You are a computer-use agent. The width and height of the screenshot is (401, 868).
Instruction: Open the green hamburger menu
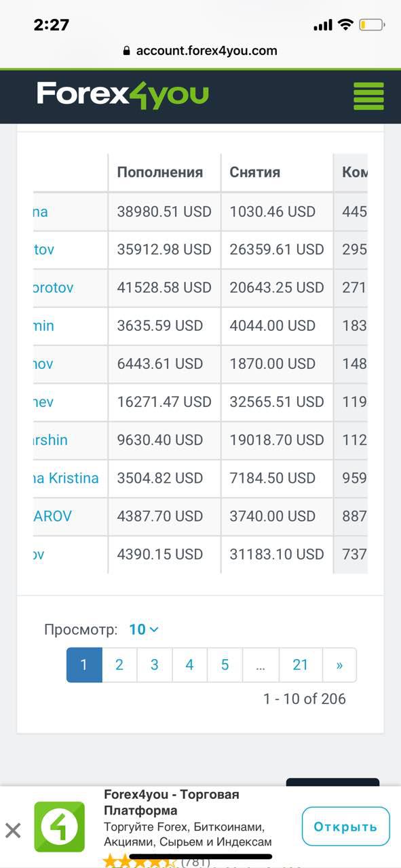[x=368, y=96]
